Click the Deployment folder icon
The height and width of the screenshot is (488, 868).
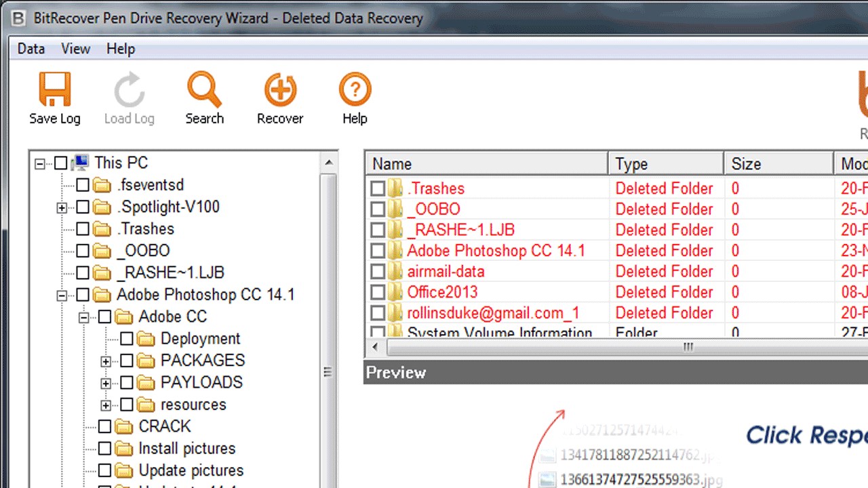coord(146,338)
